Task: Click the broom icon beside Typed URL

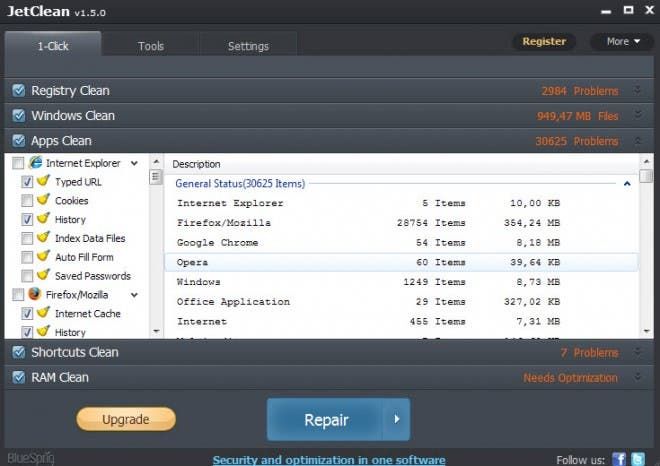Action: pos(43,181)
